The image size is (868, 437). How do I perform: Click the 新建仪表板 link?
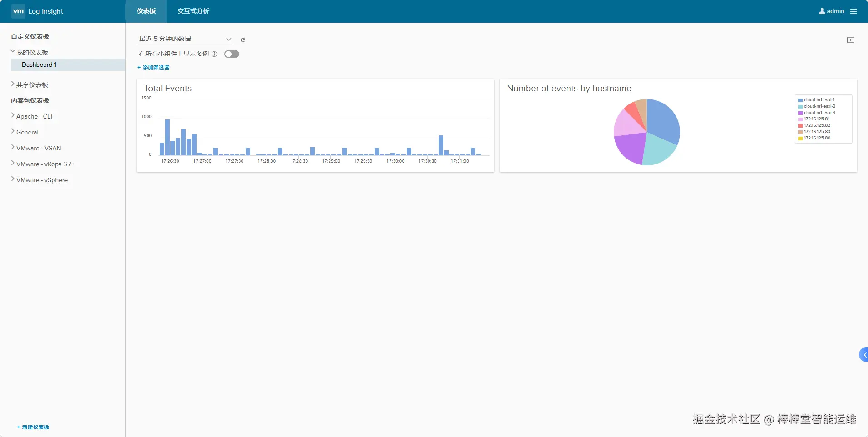33,427
